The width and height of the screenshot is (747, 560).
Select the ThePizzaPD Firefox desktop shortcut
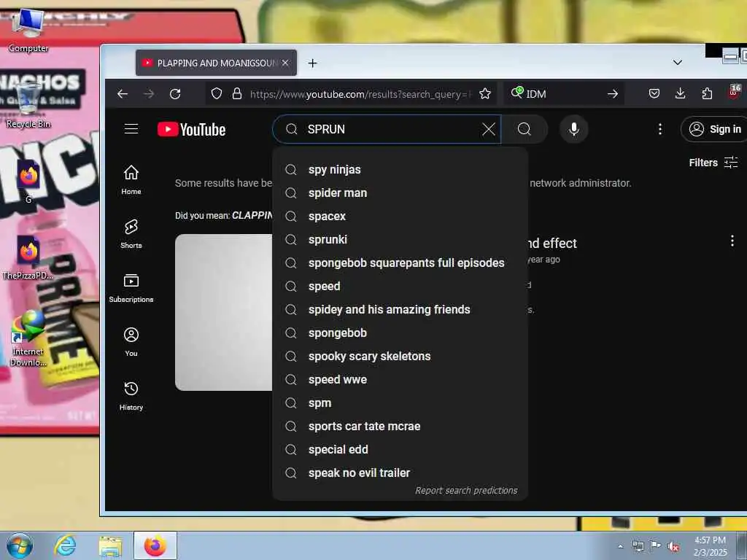click(28, 257)
